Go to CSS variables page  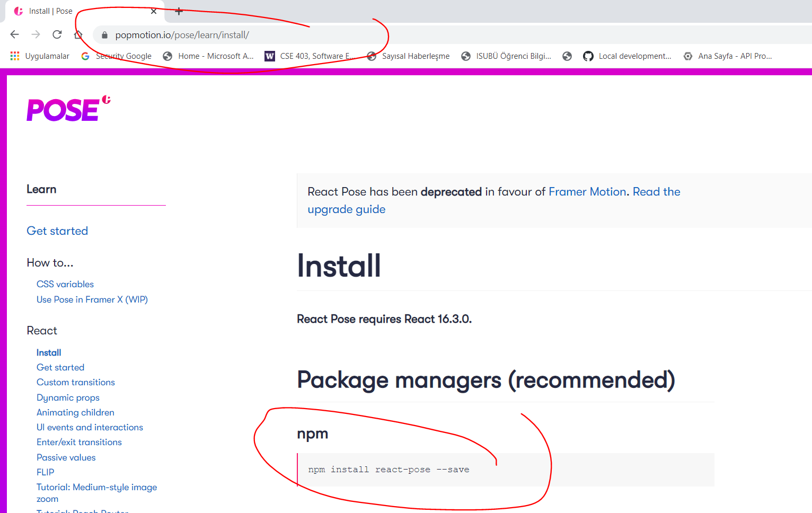65,284
